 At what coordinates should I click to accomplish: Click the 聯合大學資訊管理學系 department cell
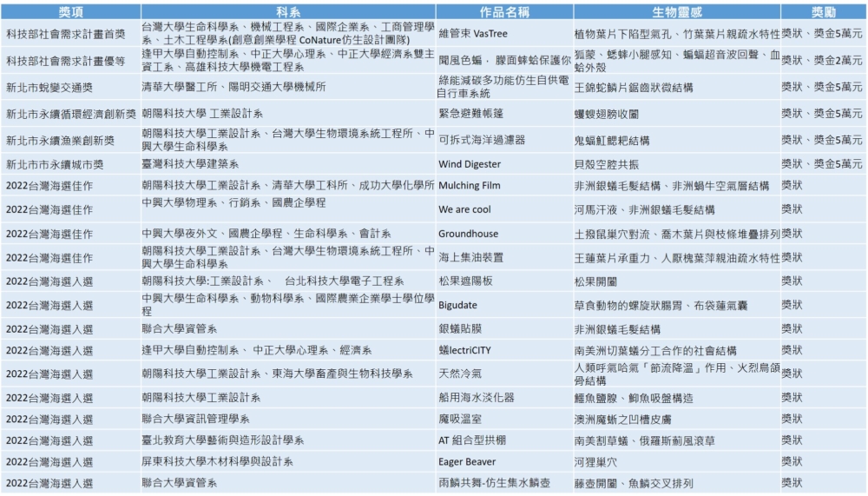[x=288, y=420]
